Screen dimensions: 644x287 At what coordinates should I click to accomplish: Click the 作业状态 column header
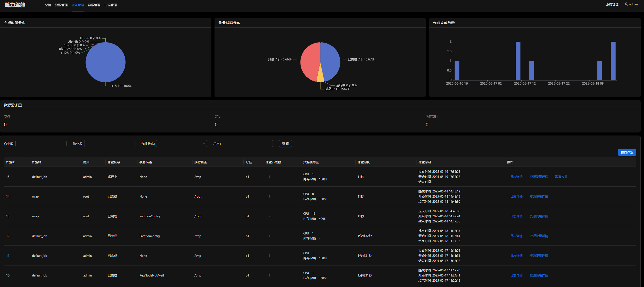point(114,162)
